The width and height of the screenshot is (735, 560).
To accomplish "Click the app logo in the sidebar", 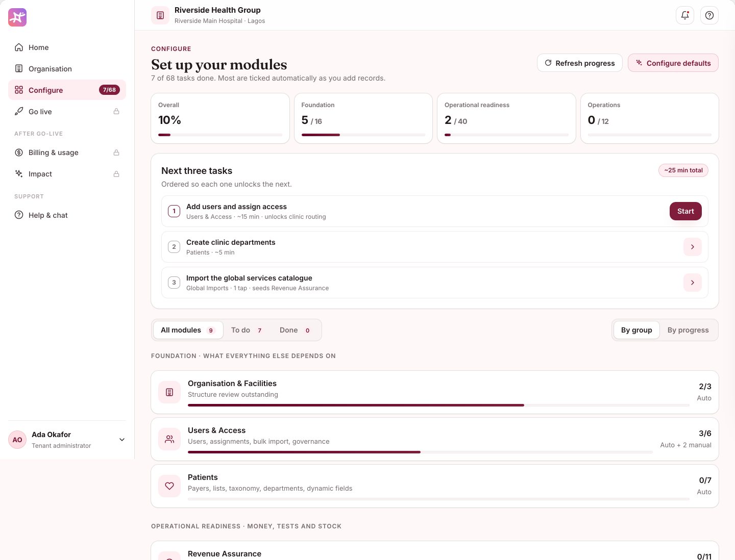I will tap(17, 17).
